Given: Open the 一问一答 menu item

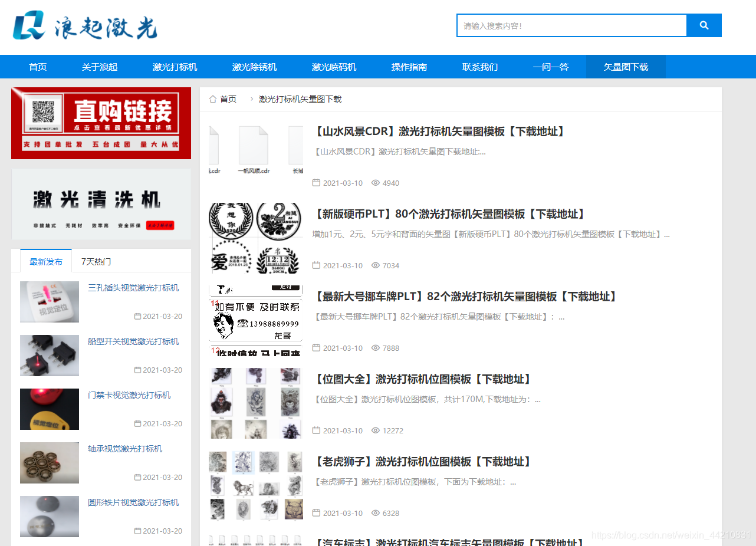Looking at the screenshot, I should (551, 67).
